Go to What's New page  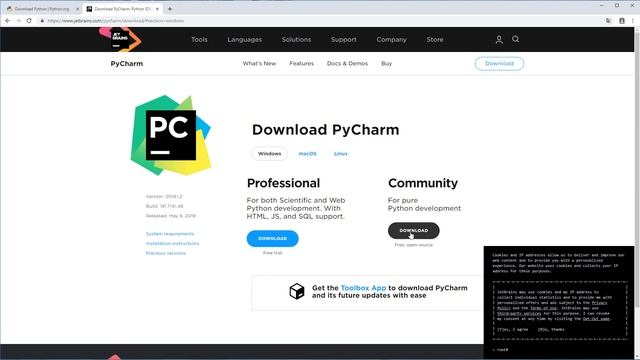click(259, 64)
